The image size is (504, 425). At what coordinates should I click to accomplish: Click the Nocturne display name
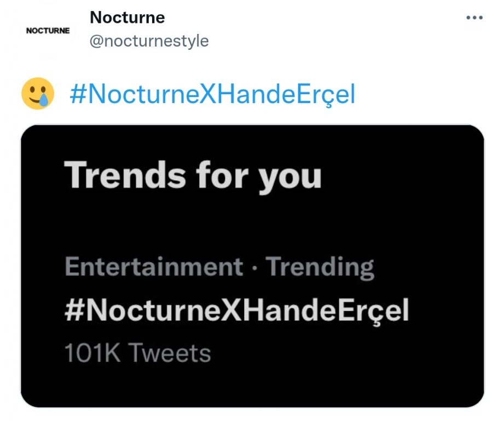127,18
